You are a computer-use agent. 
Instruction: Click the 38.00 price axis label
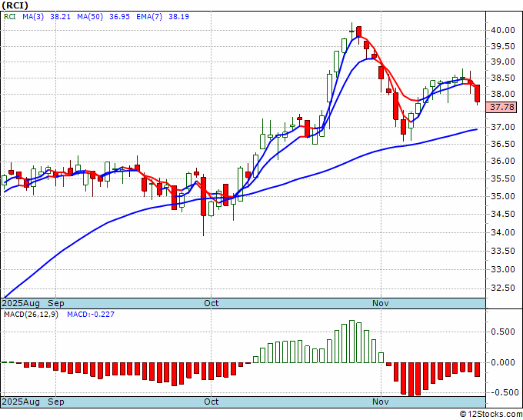(x=503, y=94)
